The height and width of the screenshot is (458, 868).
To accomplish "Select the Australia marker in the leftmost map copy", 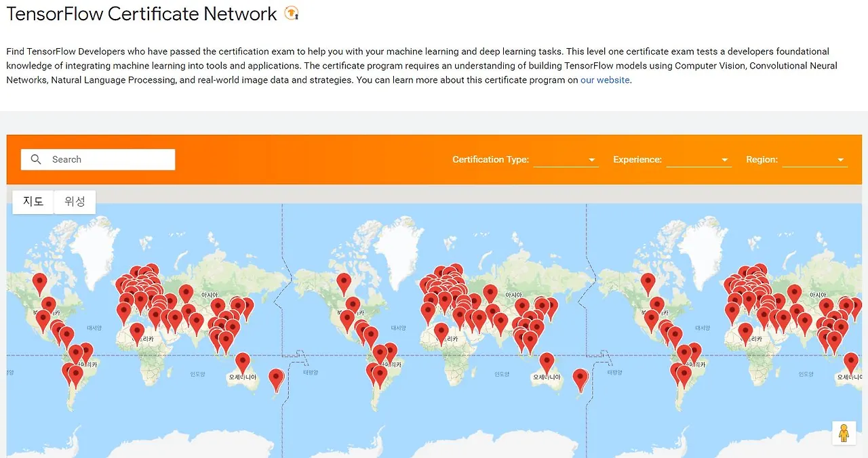I will [x=243, y=364].
